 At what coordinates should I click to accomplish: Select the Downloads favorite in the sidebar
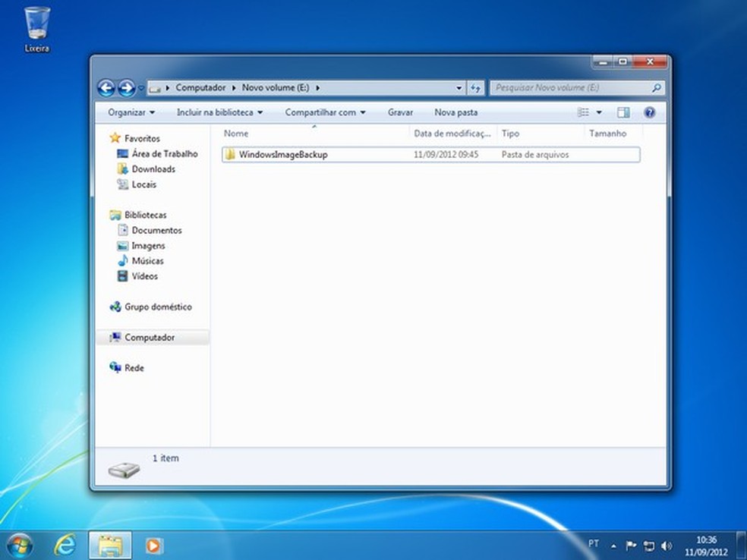(x=152, y=169)
